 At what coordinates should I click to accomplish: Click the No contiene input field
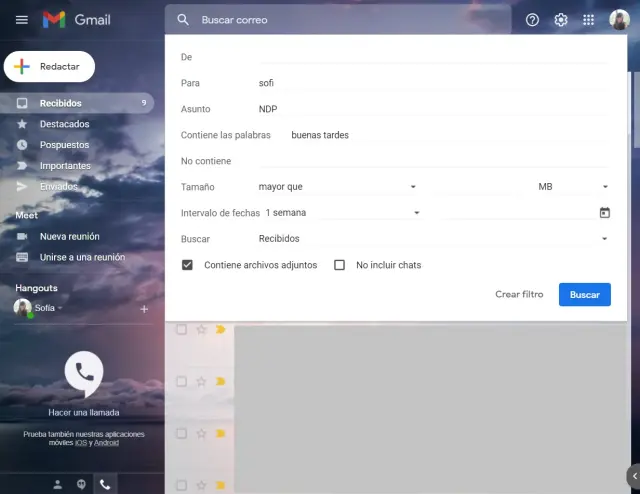433,161
